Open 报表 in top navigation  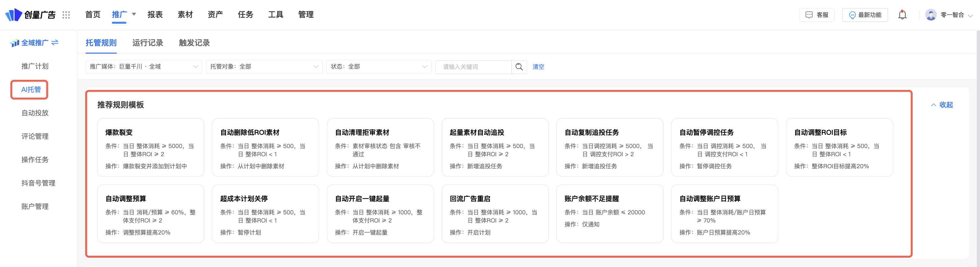point(155,15)
